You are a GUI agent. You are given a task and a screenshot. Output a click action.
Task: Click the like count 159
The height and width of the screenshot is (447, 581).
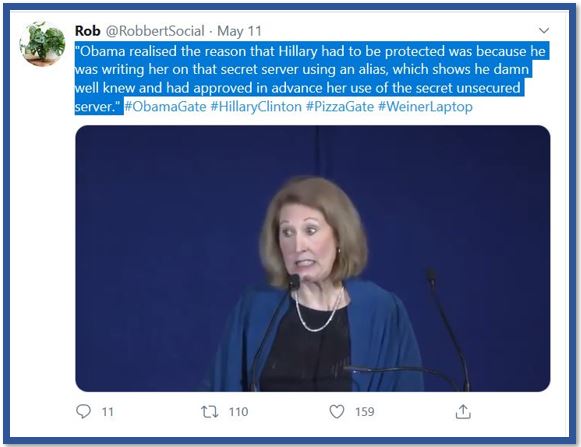365,412
